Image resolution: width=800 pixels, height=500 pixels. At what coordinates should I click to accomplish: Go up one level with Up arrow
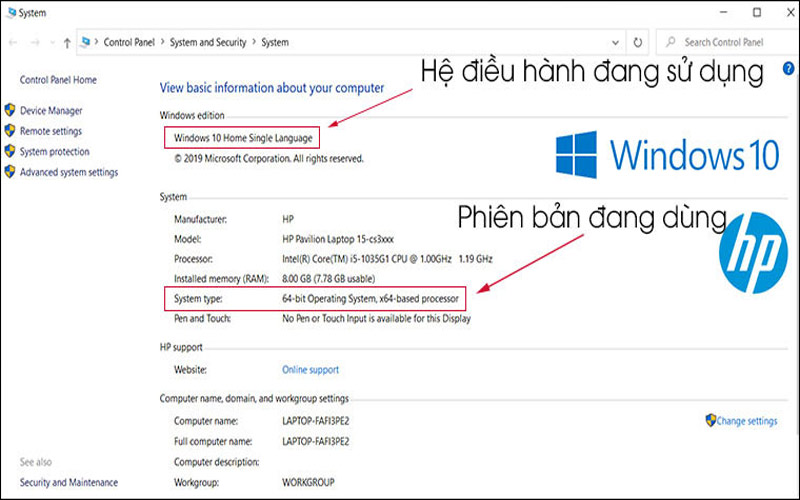67,43
